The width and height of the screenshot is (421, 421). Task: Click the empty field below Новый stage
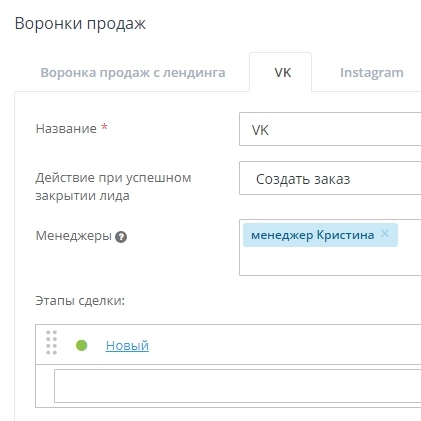[238, 386]
